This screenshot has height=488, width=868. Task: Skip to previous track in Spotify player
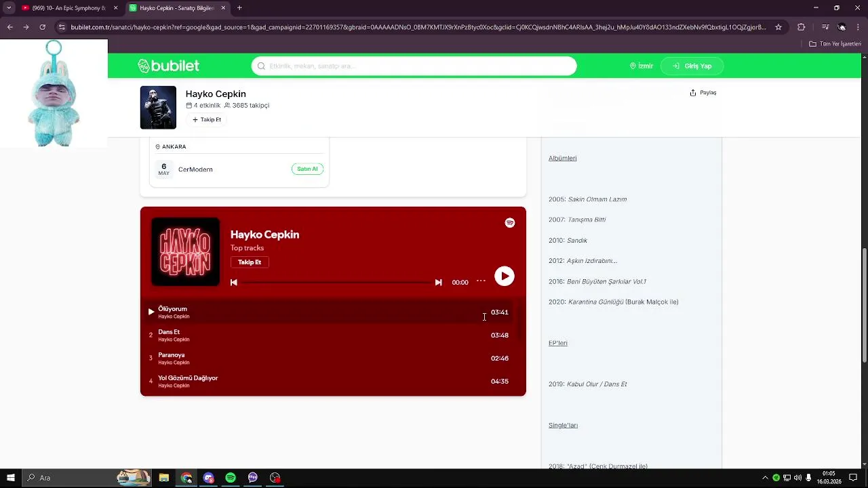[x=234, y=283]
